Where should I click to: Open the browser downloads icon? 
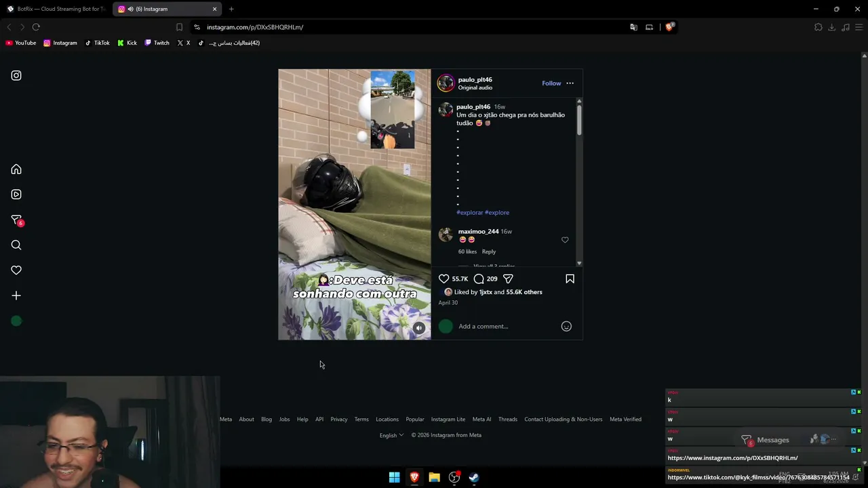pyautogui.click(x=832, y=27)
